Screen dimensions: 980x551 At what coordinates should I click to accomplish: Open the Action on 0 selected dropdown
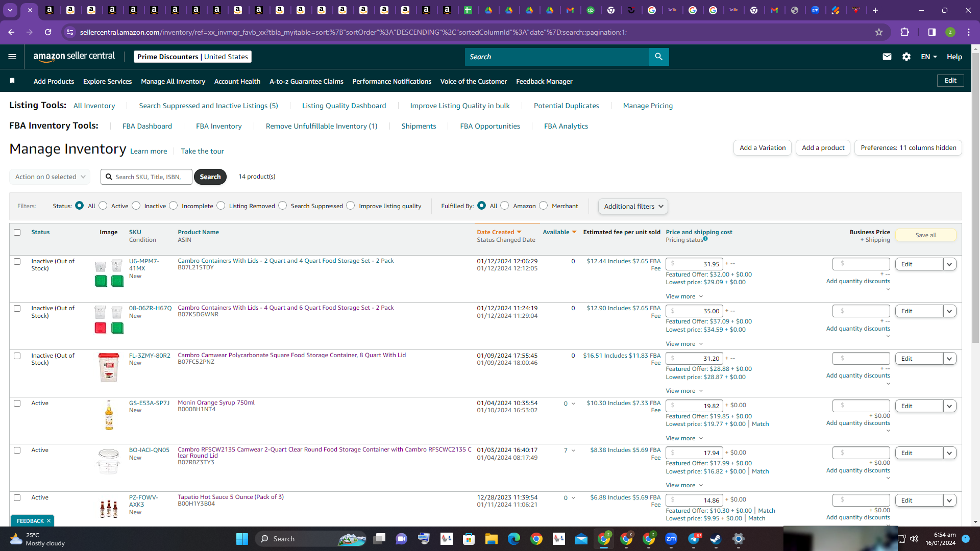coord(50,177)
